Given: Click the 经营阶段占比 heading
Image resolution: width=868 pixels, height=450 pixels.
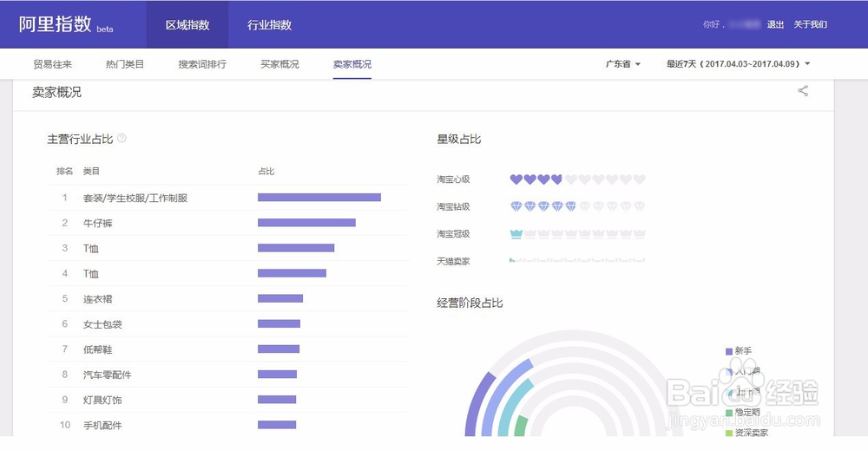Looking at the screenshot, I should 470,303.
